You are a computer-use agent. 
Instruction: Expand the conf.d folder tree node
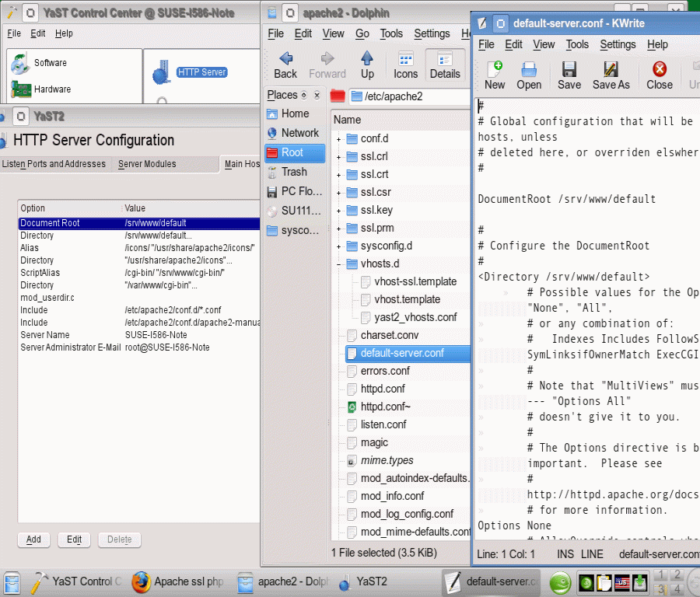pos(339,139)
